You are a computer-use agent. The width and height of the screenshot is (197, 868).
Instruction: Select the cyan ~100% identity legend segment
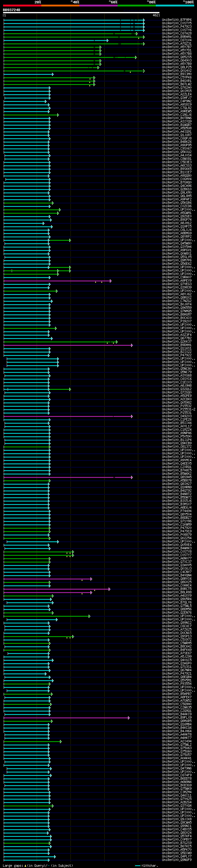(175, 6)
